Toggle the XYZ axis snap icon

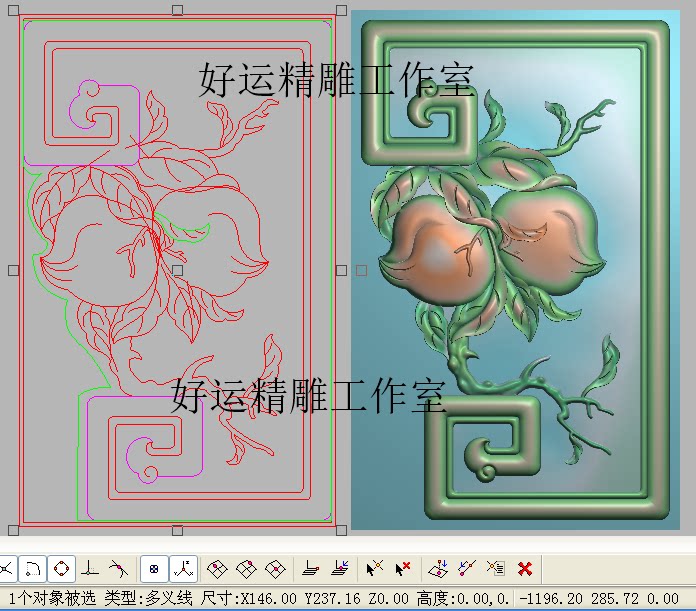pos(183,569)
